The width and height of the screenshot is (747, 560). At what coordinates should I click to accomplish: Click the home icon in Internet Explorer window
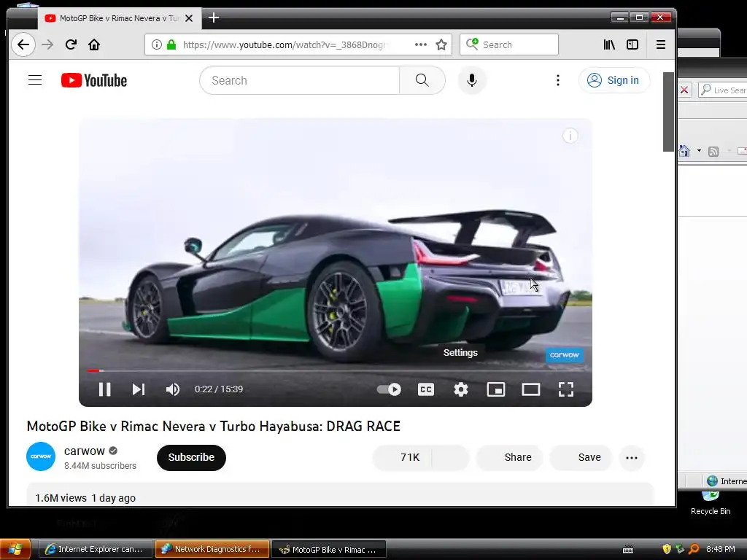click(684, 151)
